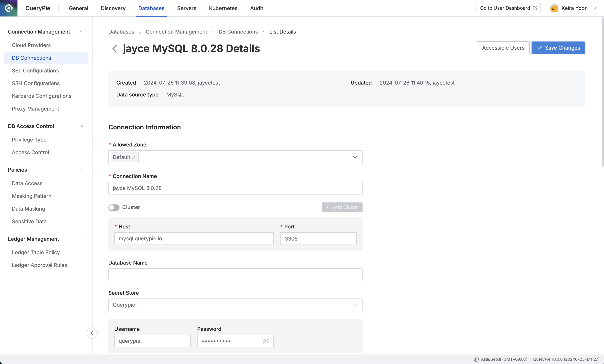Open the user menu chevron
Image resolution: width=604 pixels, height=364 pixels.
coord(595,8)
